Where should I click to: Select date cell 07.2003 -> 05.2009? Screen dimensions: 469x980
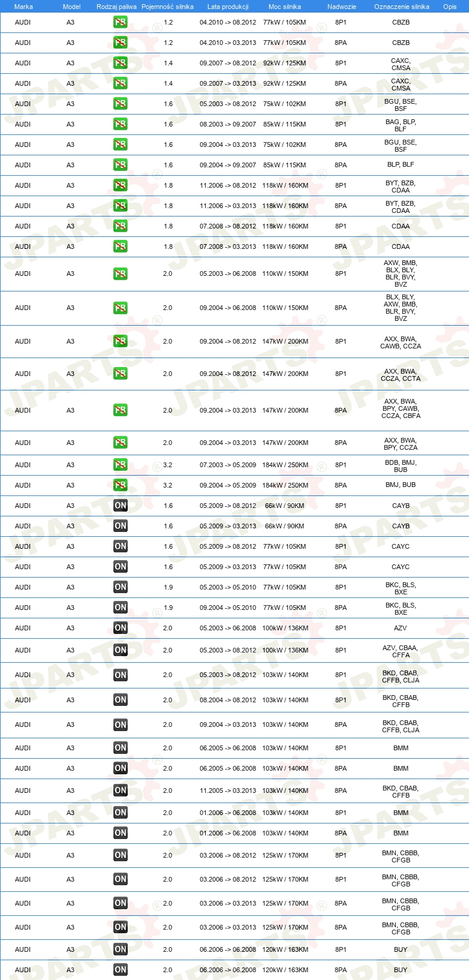[x=228, y=465]
